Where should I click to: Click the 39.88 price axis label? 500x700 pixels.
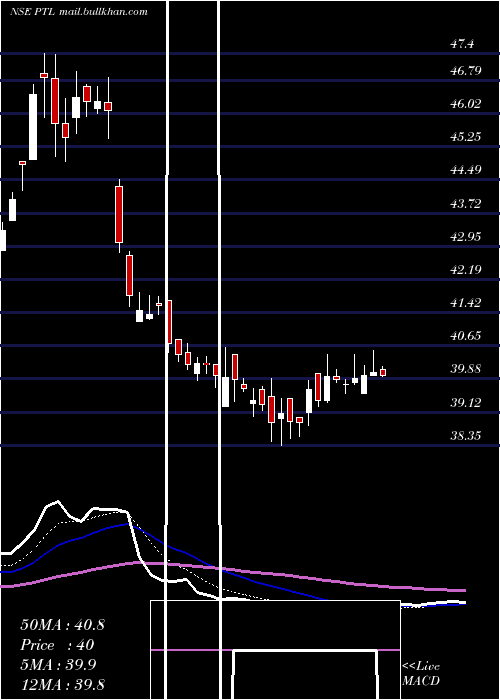tap(466, 369)
